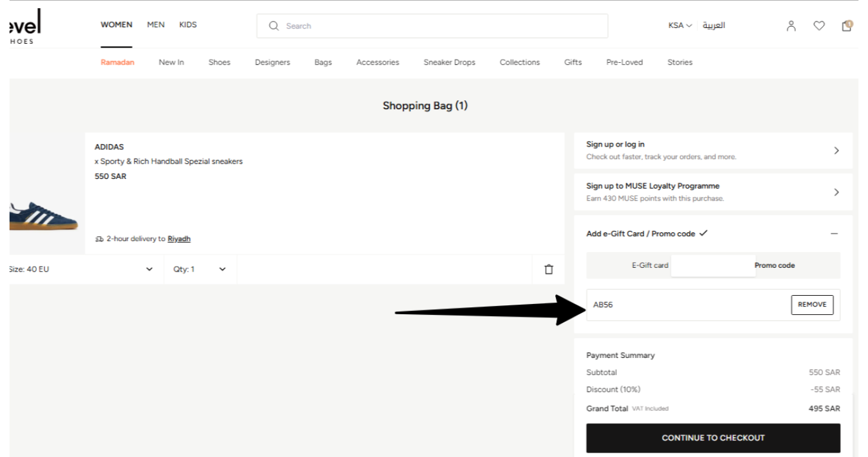868x457 pixels.
Task: Select the WOMEN category tab
Action: [116, 25]
